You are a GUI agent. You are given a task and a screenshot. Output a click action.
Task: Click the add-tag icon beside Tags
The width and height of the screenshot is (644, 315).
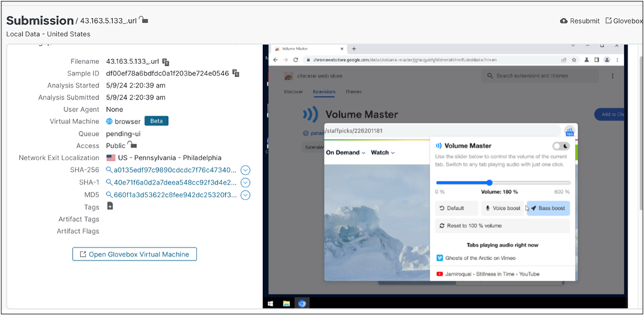point(110,206)
